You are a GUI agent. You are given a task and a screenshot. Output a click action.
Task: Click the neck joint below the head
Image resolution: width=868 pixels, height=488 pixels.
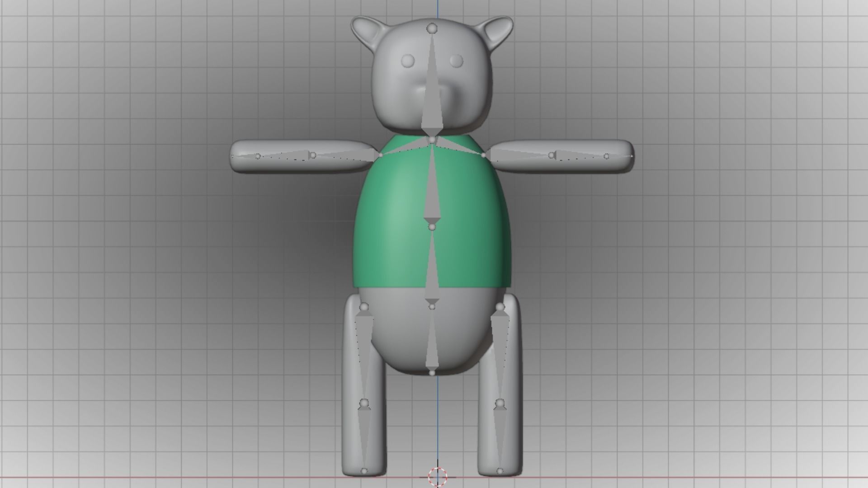432,140
